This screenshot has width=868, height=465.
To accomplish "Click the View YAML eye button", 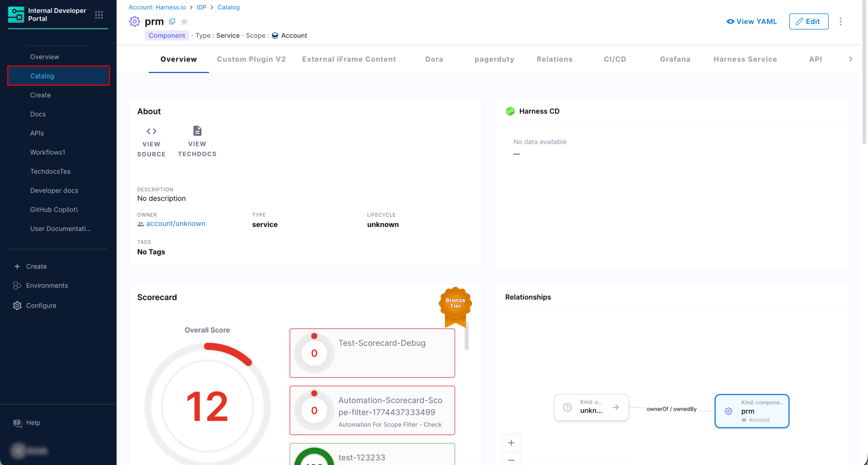I will point(751,22).
